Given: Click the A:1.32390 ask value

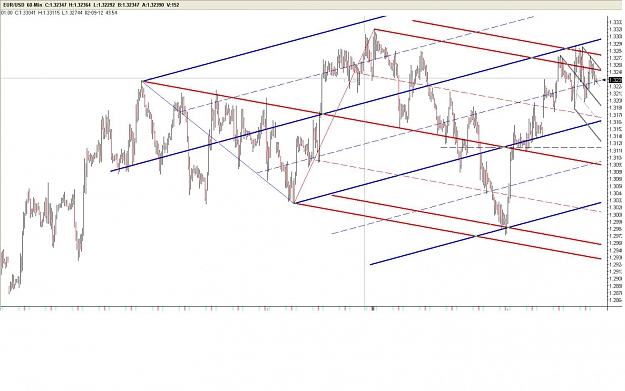Looking at the screenshot, I should (153, 5).
